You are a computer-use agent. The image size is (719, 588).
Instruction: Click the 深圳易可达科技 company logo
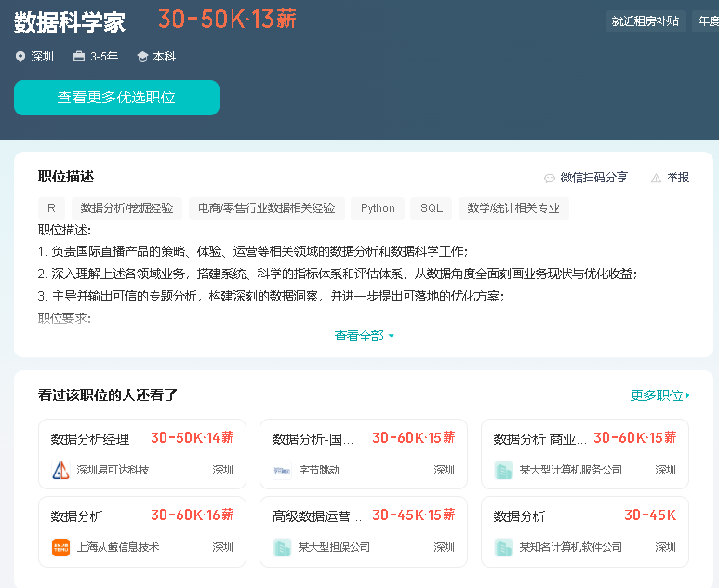[x=60, y=470]
